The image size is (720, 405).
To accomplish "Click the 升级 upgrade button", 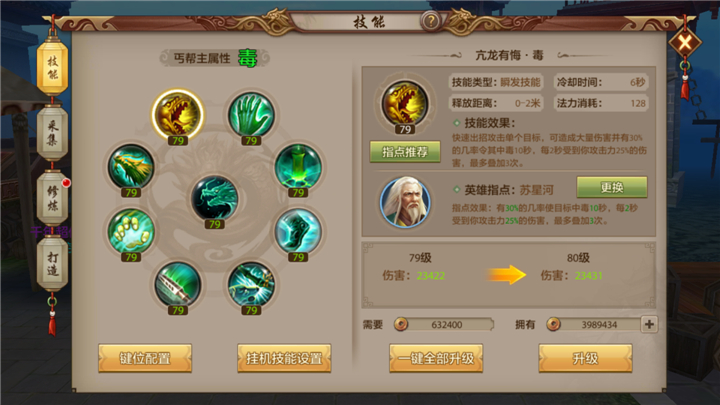I will [x=585, y=358].
